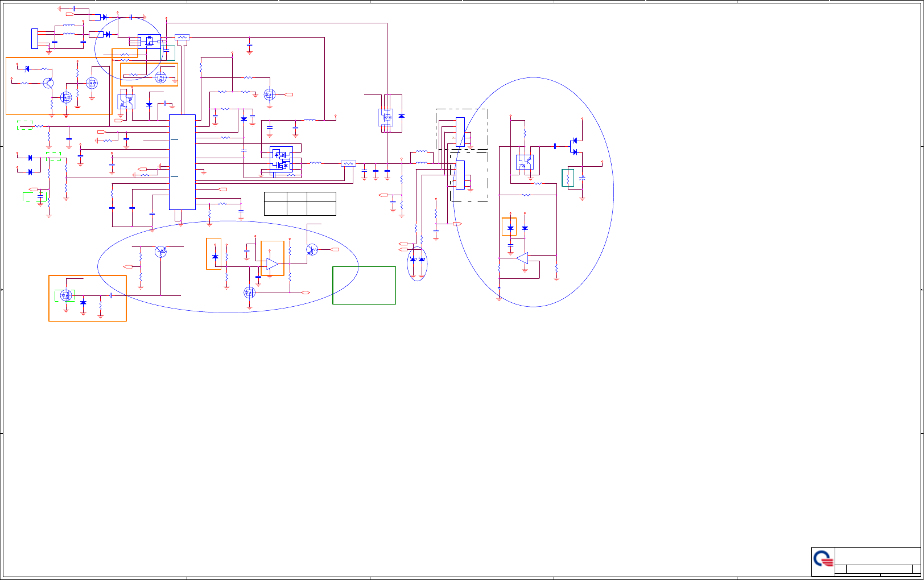924x580 pixels.
Task: Select the orange-boxed diode in the right ellipse
Action: 510,228
